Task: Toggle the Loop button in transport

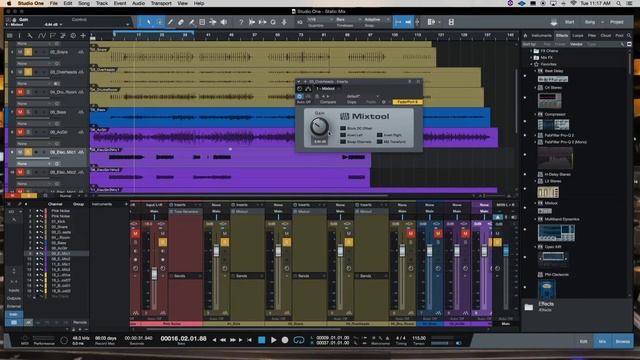Action: click(299, 340)
